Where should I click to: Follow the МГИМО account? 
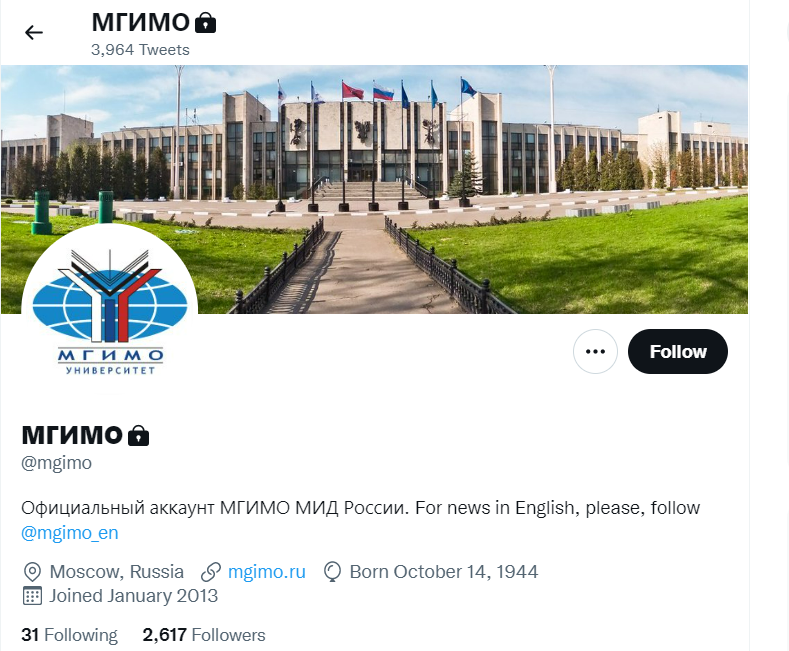pos(678,351)
